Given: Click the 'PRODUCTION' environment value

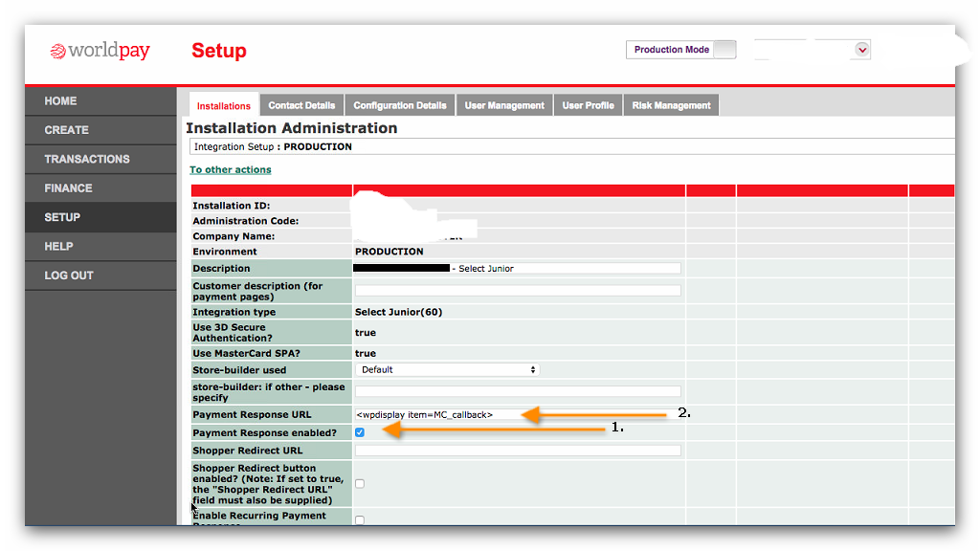Looking at the screenshot, I should click(390, 252).
